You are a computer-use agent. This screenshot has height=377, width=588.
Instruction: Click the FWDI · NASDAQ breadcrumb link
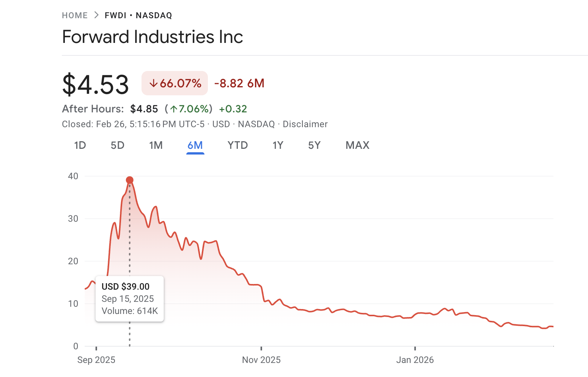coord(138,15)
